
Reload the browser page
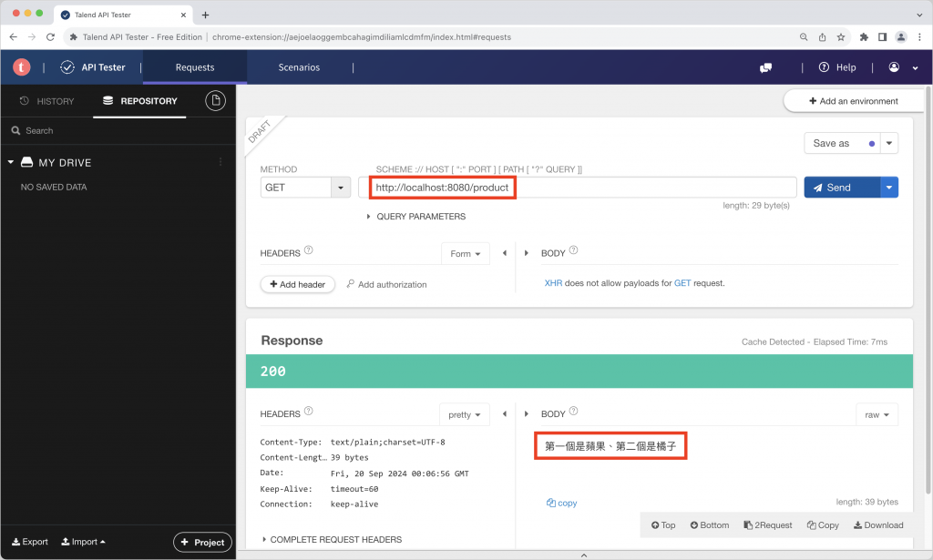click(51, 36)
